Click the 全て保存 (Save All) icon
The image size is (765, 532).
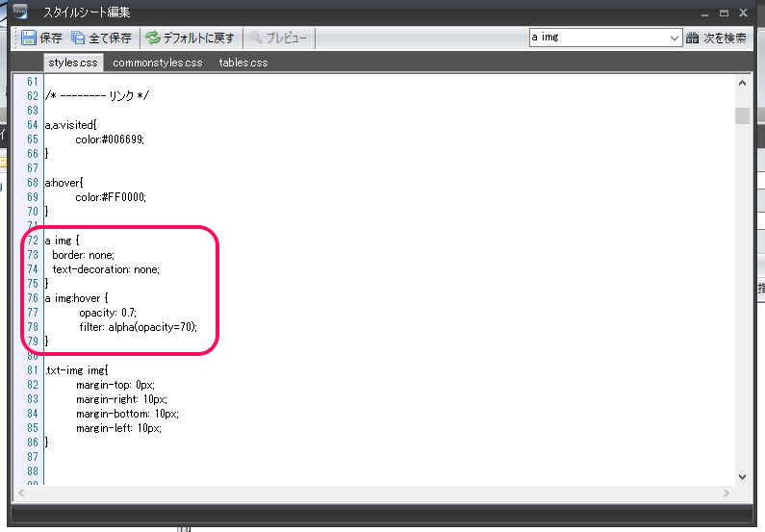(x=78, y=38)
